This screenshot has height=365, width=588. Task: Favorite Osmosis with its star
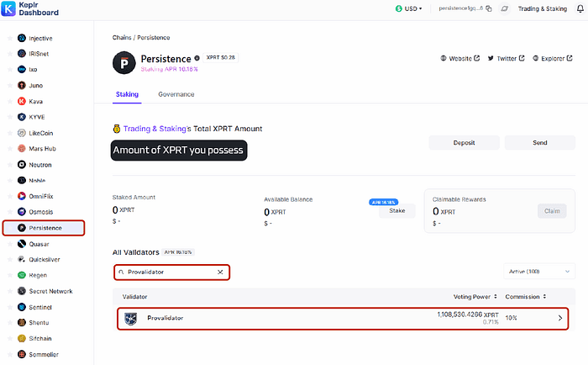click(10, 212)
